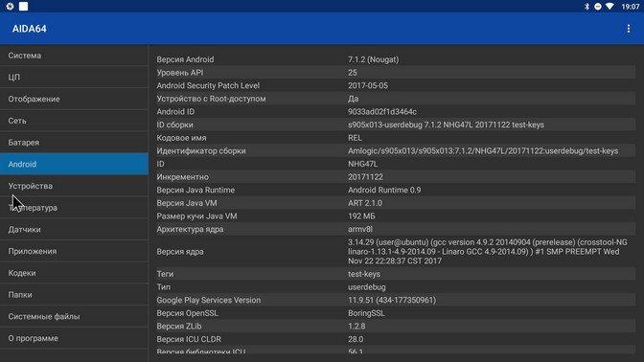Screen dimensions: 644x362
Task: Tap the do-not-disturb status icon
Action: pos(598,7)
